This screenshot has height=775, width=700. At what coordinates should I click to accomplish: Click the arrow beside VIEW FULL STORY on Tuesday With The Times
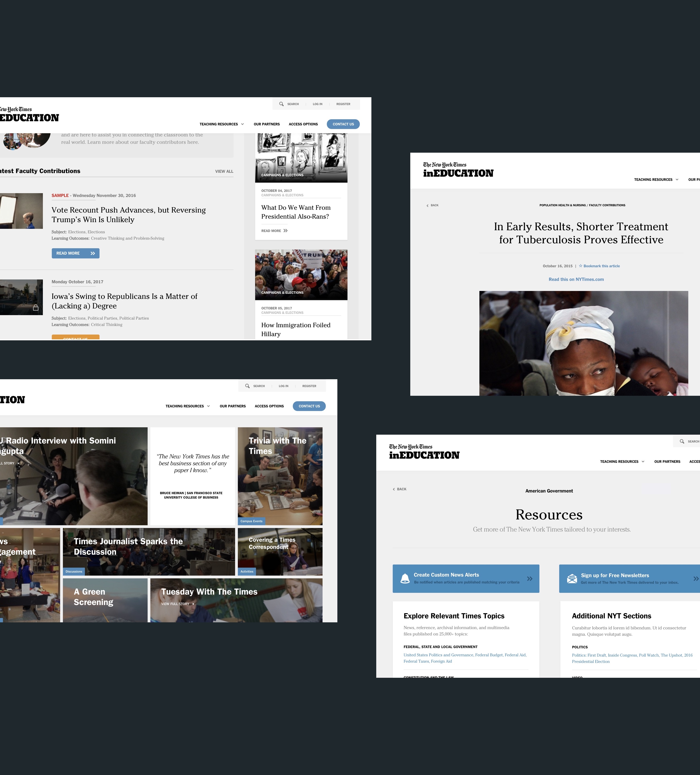[x=193, y=604]
